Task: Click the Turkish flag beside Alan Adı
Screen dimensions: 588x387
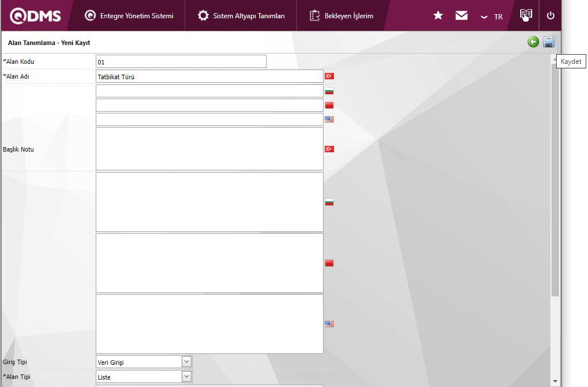Action: tap(329, 76)
